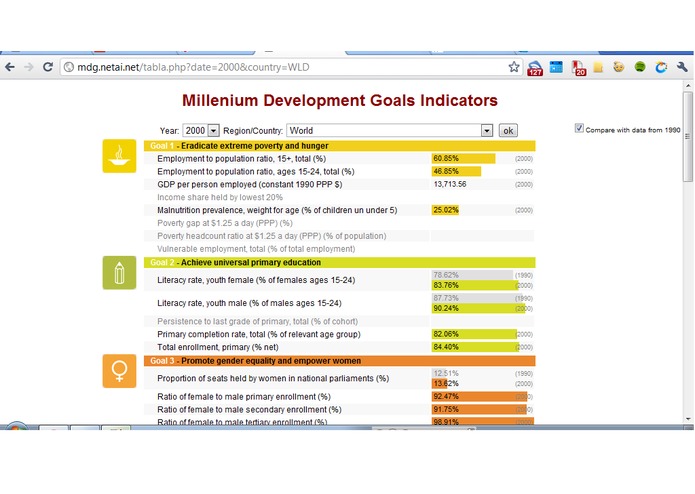The width and height of the screenshot is (695, 494).
Task: Click the scrollbar down arrow
Action: pos(687,418)
